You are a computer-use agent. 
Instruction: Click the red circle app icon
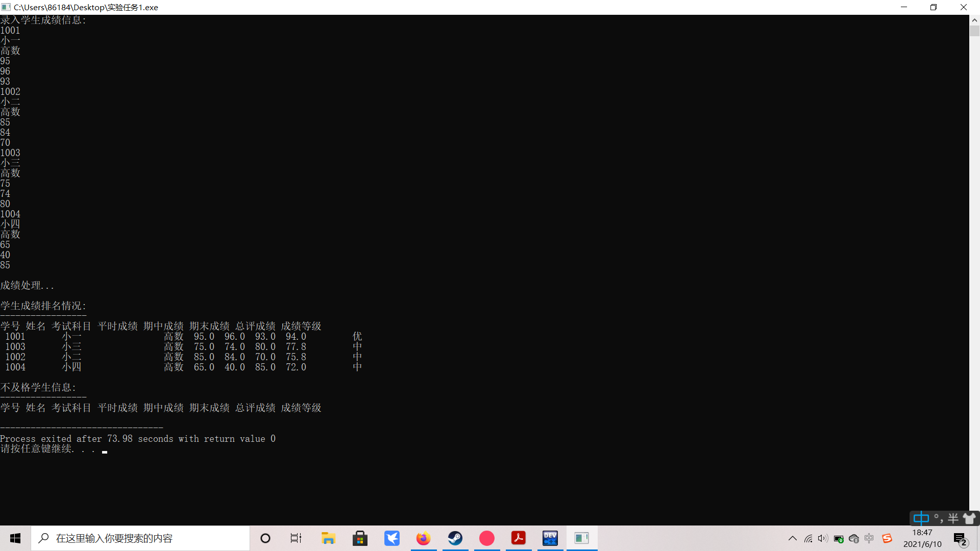(x=487, y=538)
